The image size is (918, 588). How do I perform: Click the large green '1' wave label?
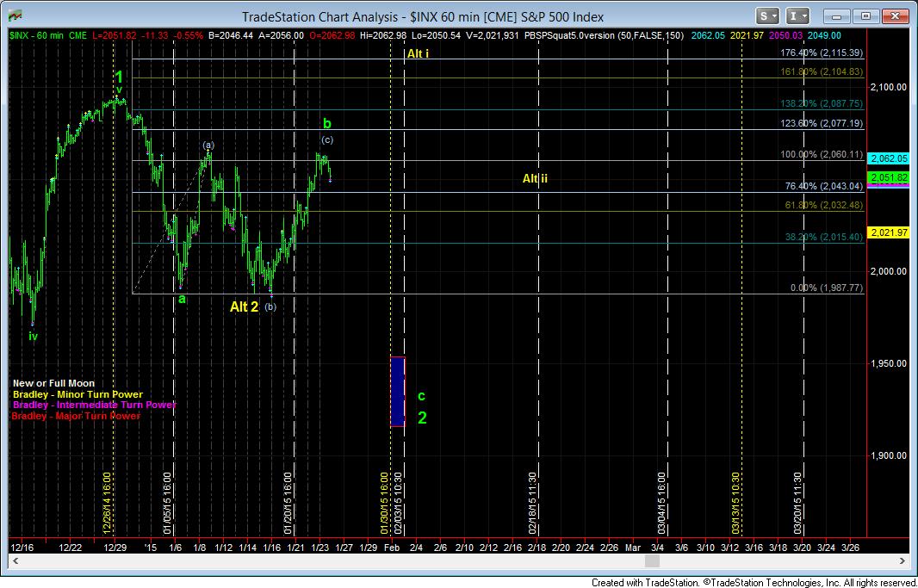pos(119,77)
